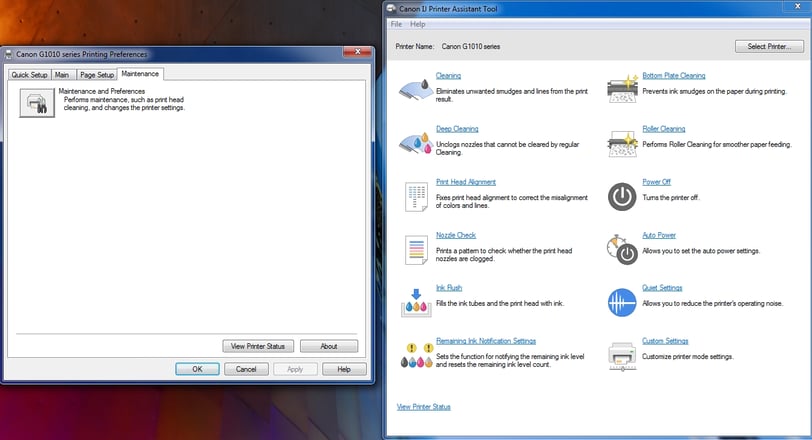Switch to the Main tab
This screenshot has height=440, width=812.
[x=62, y=75]
